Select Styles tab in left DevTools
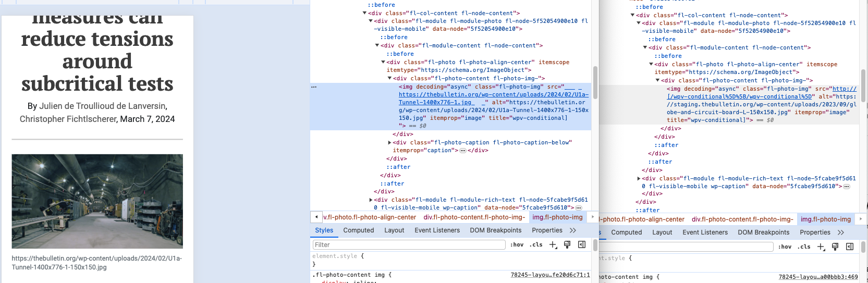Image resolution: width=868 pixels, height=283 pixels. point(324,230)
